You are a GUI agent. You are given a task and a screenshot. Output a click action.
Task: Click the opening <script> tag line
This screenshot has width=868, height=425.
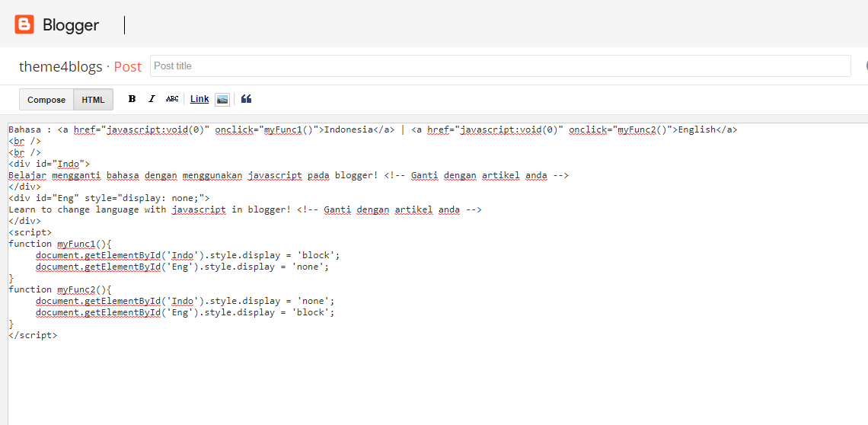(x=30, y=233)
